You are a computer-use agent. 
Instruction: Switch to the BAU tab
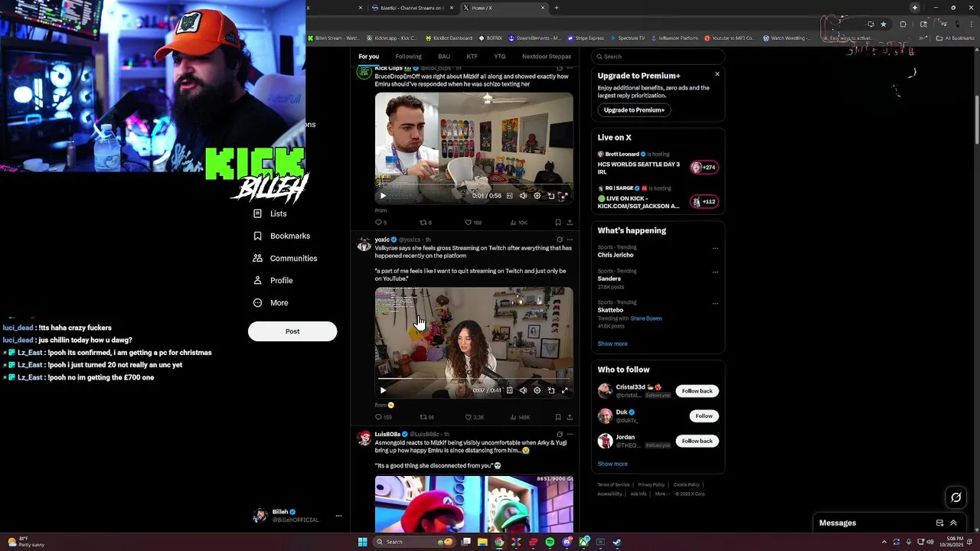[444, 57]
